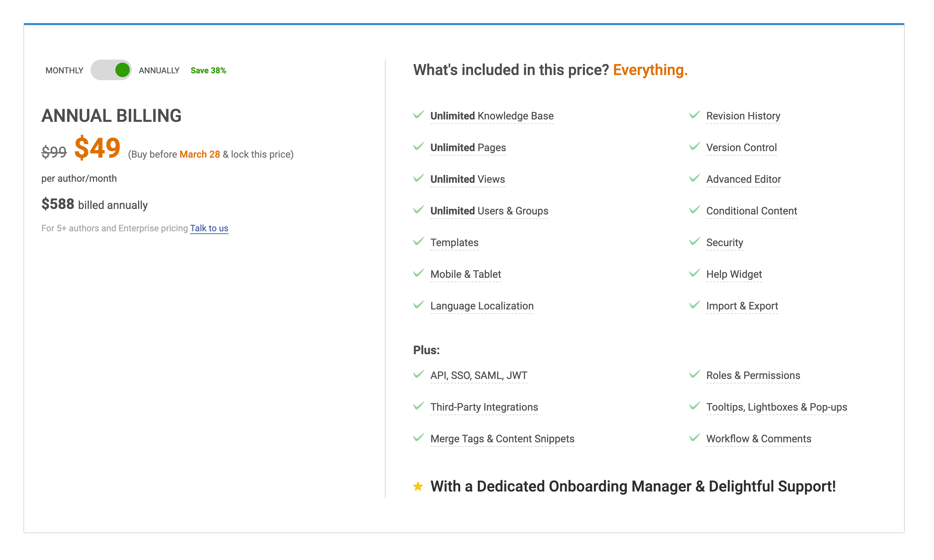Click Revision History feature
This screenshot has height=560, width=934.
[743, 116]
